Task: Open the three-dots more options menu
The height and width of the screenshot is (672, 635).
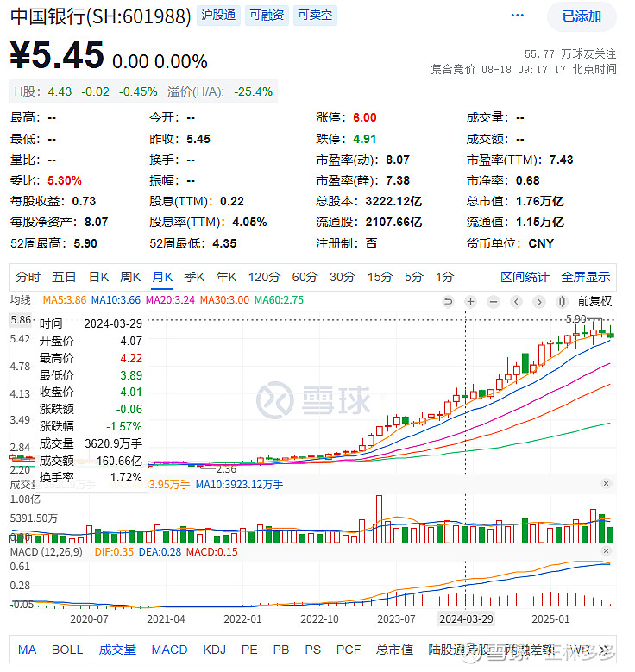Action: [518, 16]
